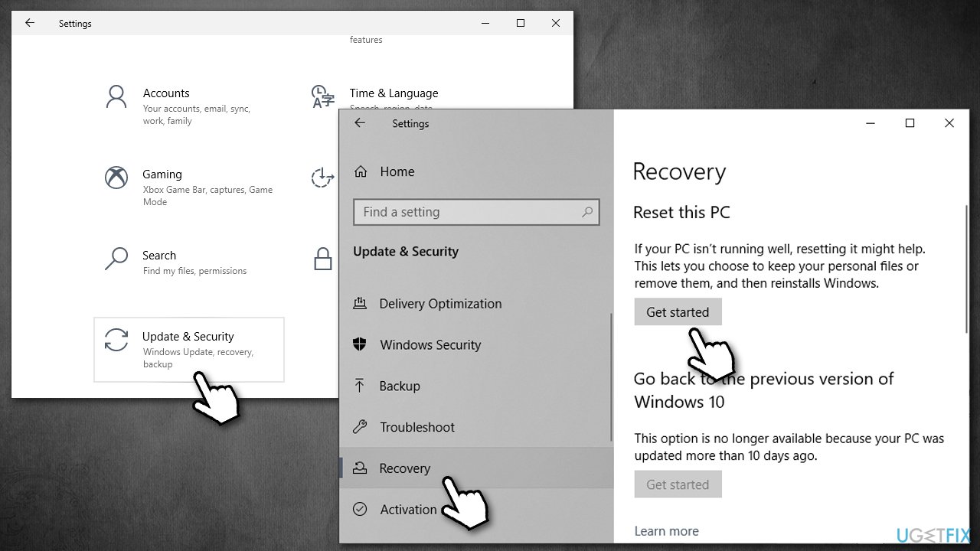The height and width of the screenshot is (551, 980).
Task: Click the Update & Security sidebar heading
Action: [406, 252]
